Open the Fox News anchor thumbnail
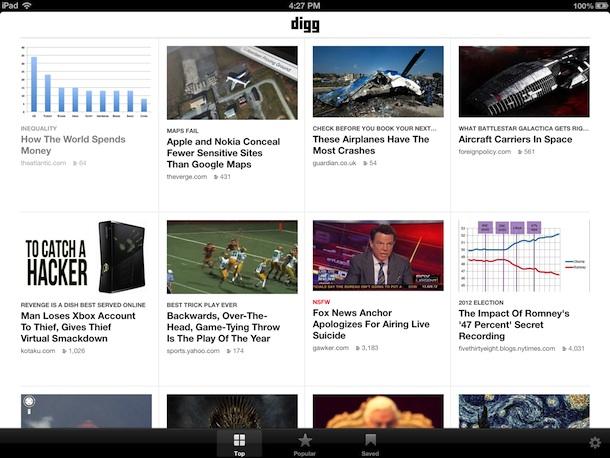Viewport: 610px width, 458px height. tap(378, 255)
